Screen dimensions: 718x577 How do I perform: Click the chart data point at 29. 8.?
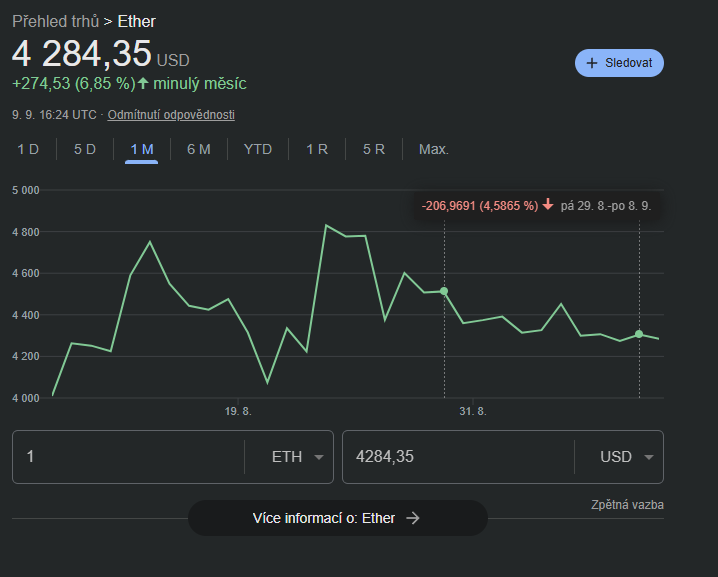[444, 291]
